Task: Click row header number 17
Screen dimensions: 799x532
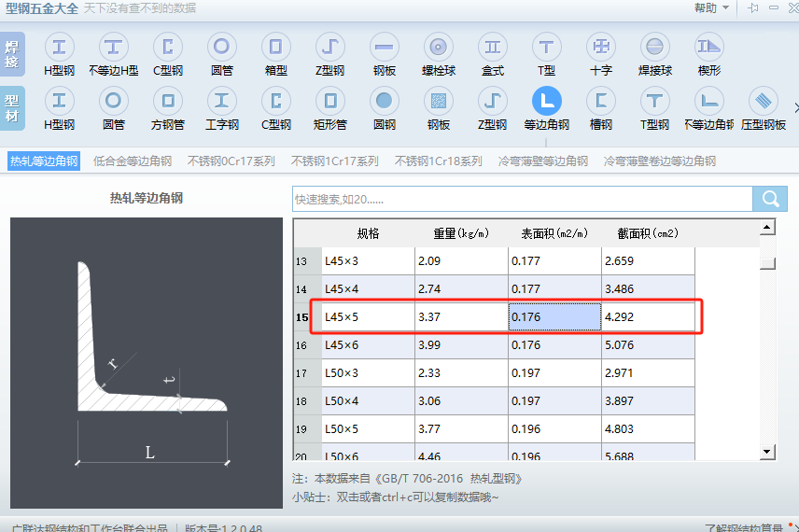Action: click(307, 373)
